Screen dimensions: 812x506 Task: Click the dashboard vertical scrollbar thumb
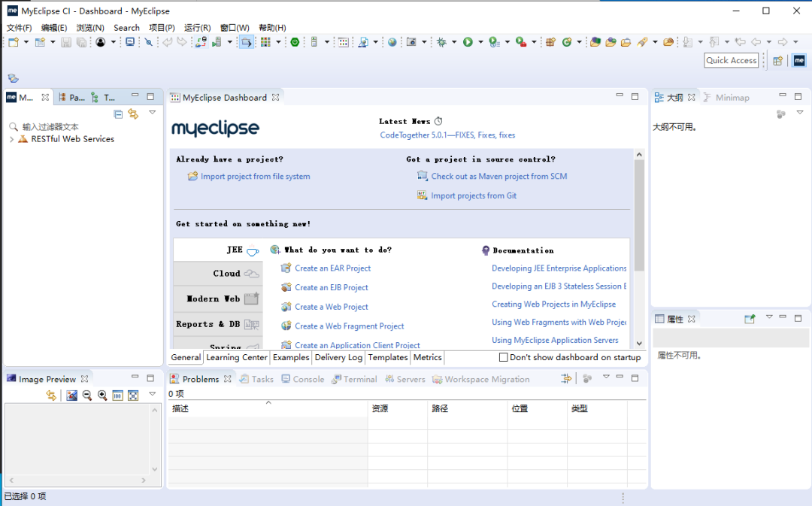pyautogui.click(x=639, y=215)
